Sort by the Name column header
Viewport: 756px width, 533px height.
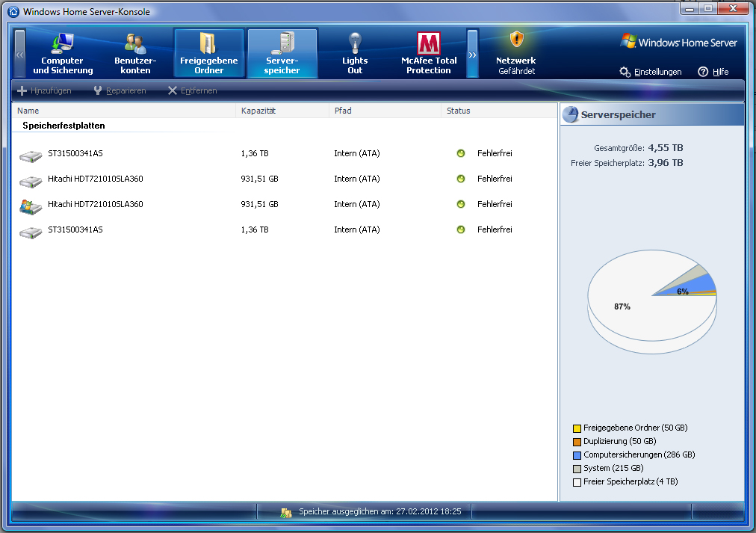pyautogui.click(x=124, y=111)
